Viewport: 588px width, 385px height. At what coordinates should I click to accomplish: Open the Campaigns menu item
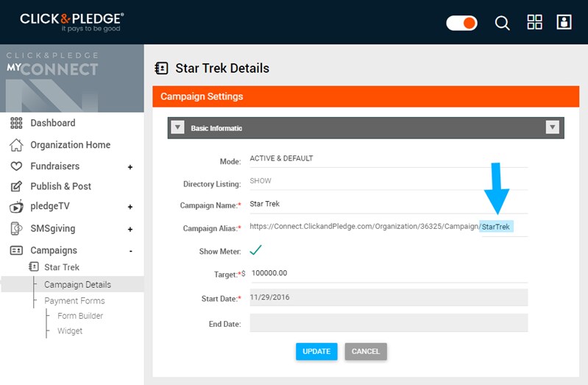point(54,250)
